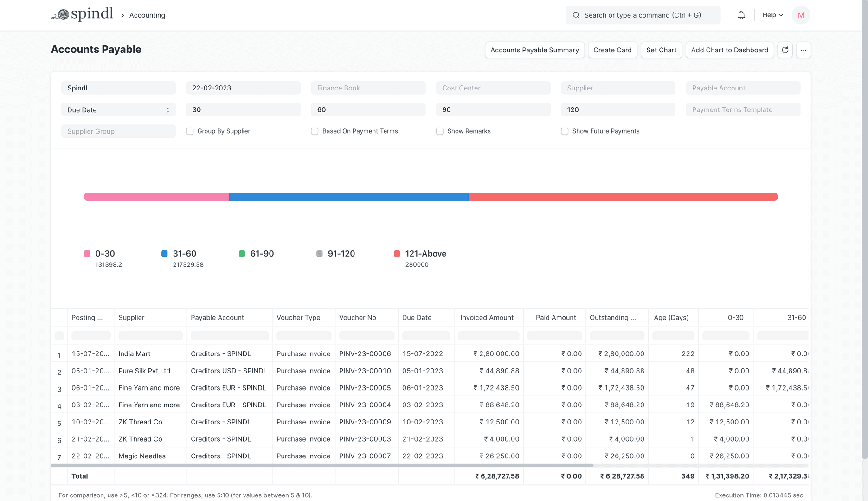Image resolution: width=868 pixels, height=501 pixels.
Task: Open notifications via the bell icon
Action: (741, 14)
